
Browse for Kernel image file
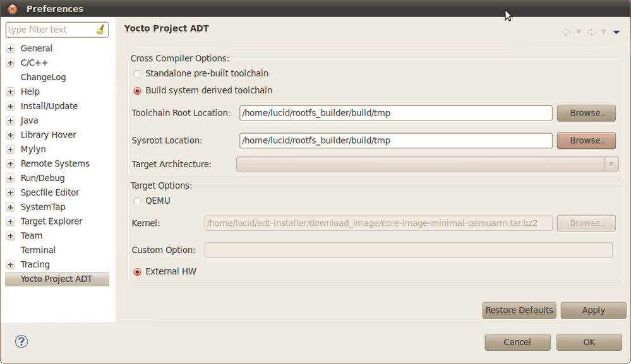tap(586, 223)
